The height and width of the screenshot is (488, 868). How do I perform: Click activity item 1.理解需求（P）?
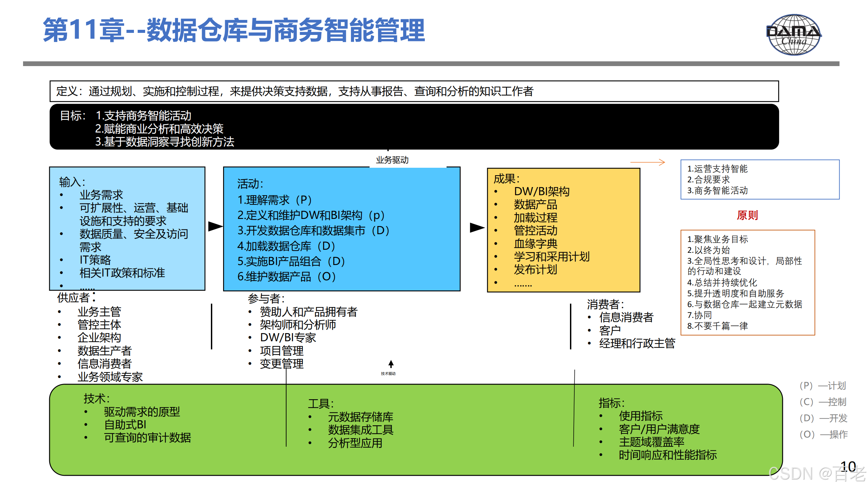point(275,200)
